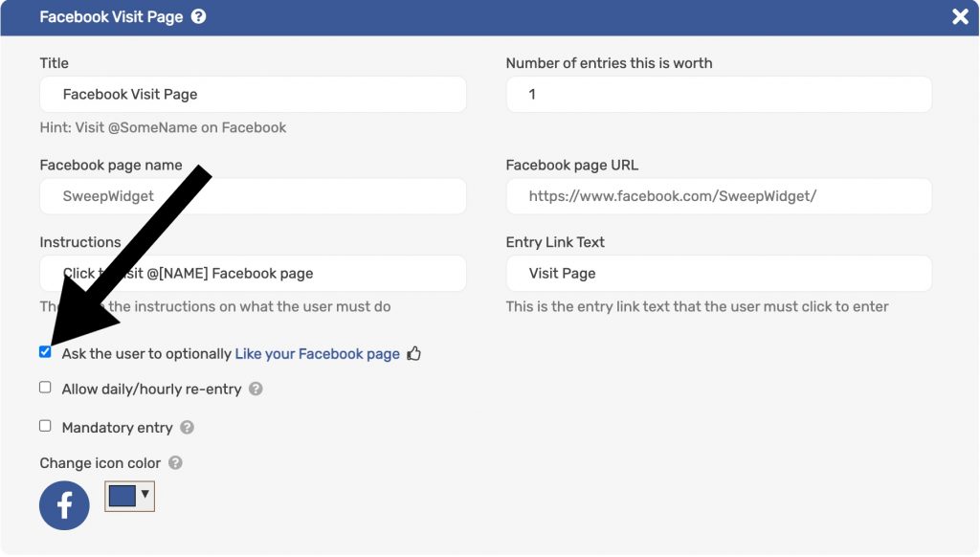Close the Facebook Visit Page dialog
The width and height of the screenshot is (980, 557).
[960, 17]
